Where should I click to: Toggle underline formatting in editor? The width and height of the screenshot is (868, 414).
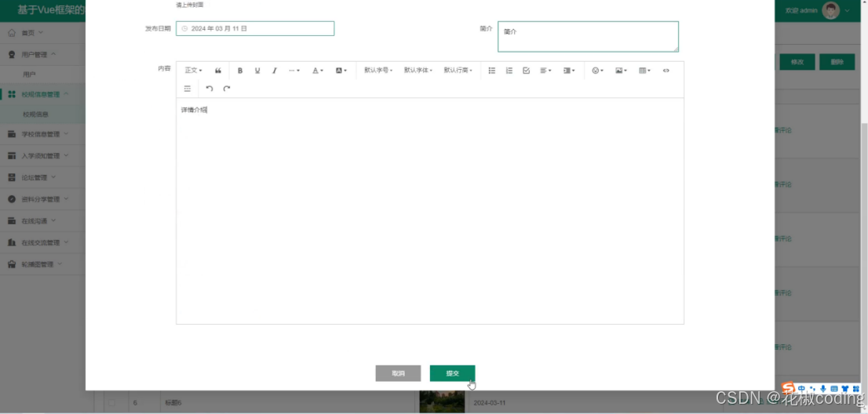click(257, 71)
